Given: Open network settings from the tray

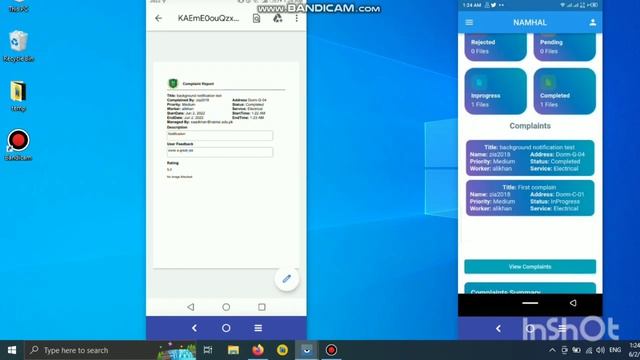Looking at the screenshot, I should coord(589,350).
